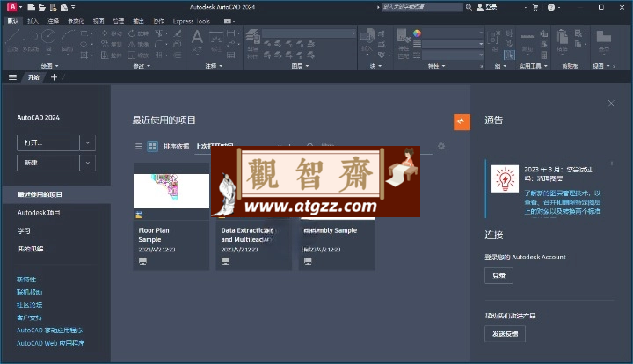
Task: Click the Group icon in ribbon
Action: [495, 37]
